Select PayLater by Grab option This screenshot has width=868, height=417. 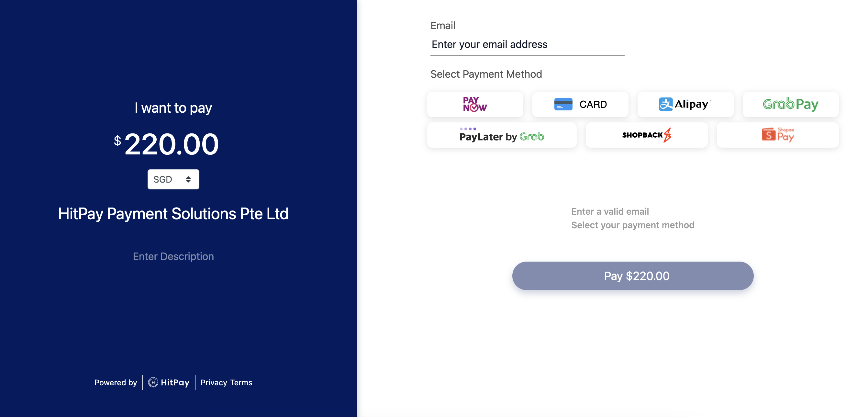coord(502,135)
